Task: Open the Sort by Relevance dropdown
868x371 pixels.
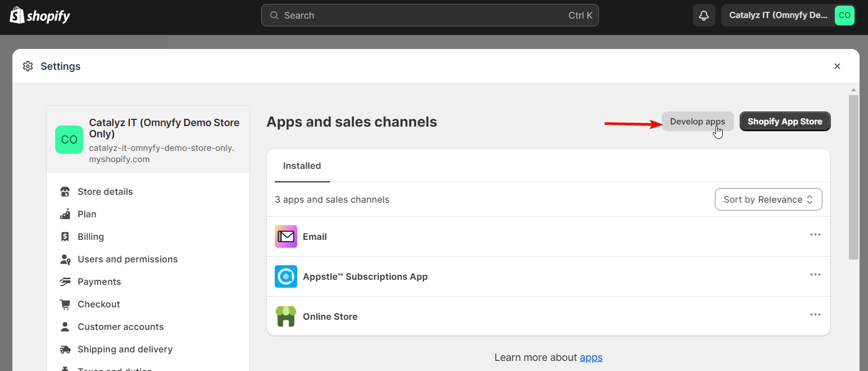Action: [x=768, y=199]
